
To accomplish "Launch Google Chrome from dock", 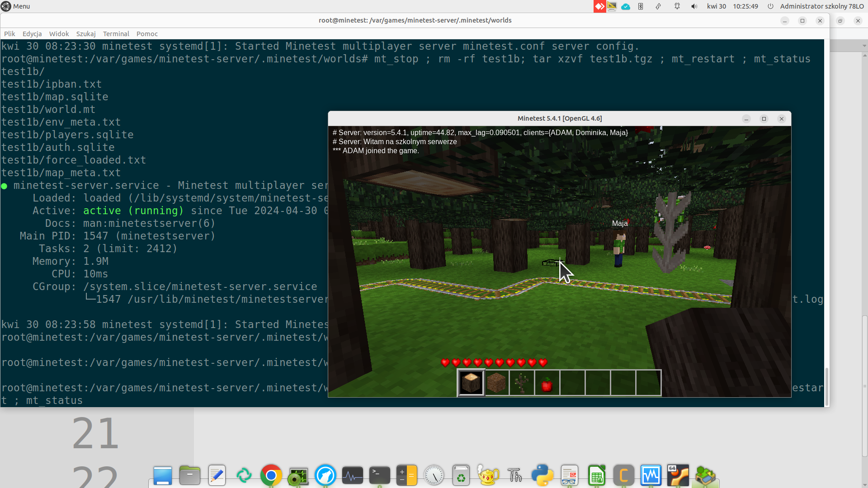I will tap(271, 475).
